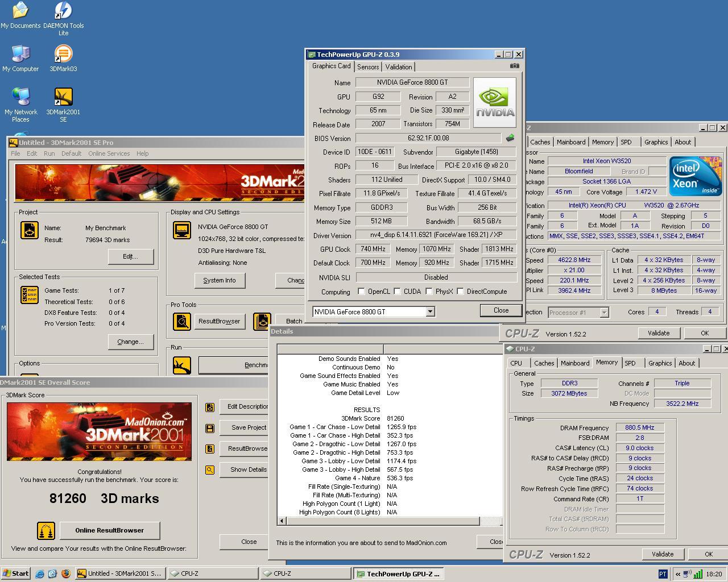Click the DRAM Frequency value field

pos(640,427)
